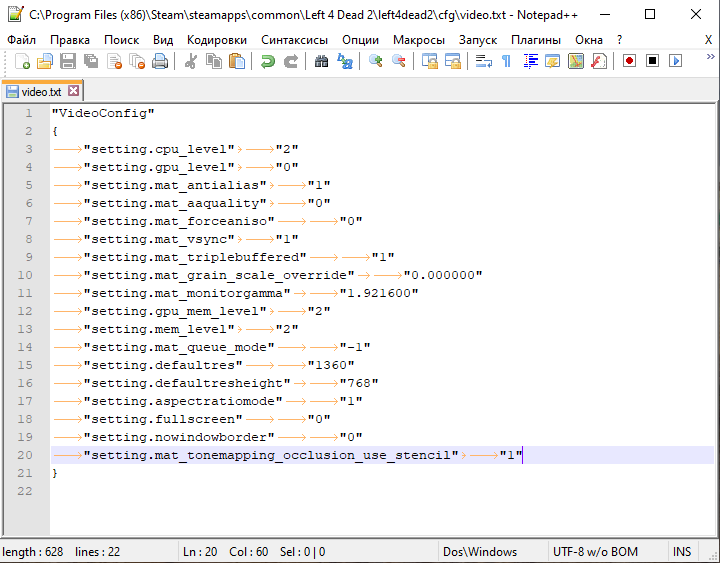This screenshot has width=720, height=563.
Task: Click the "VideoConfig" text on line 1
Action: (103, 113)
